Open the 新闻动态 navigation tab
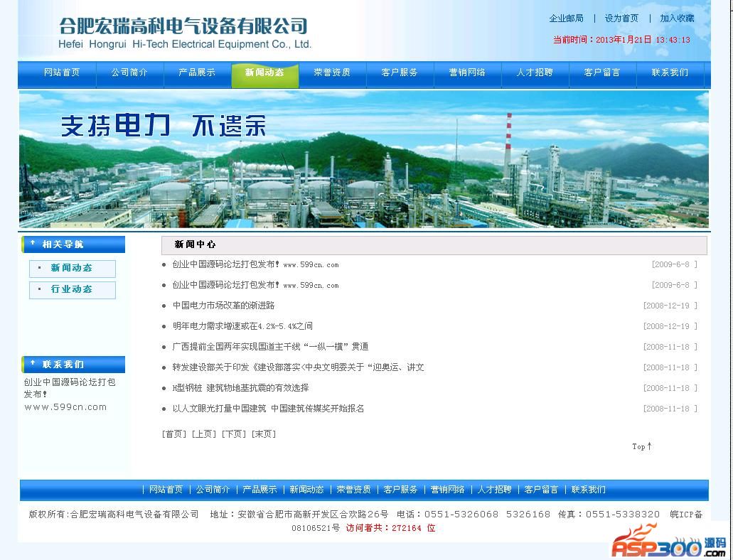 point(264,73)
